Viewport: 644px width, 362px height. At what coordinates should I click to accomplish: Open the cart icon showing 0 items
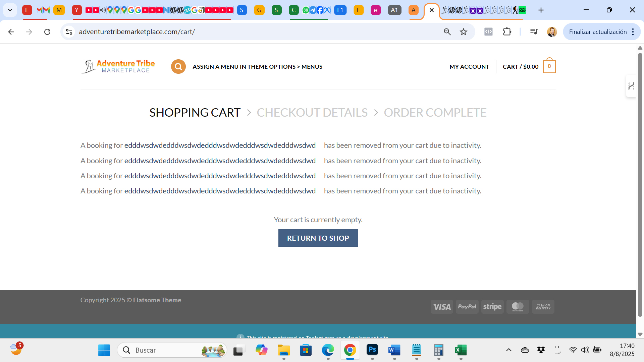549,66
